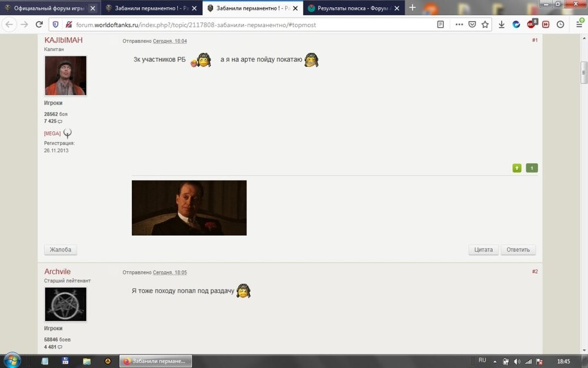Click the RU language indicator

coord(482,360)
